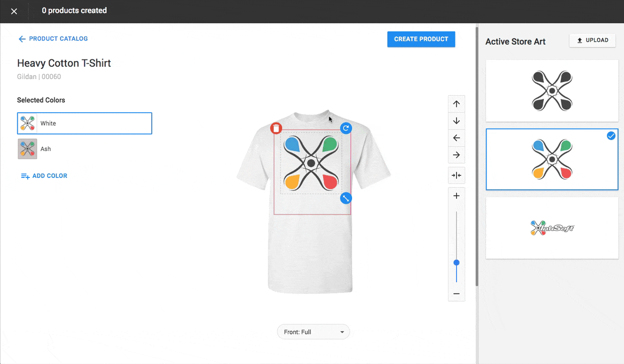Nudge artwork down with the down arrow
This screenshot has width=624, height=364.
pos(457,121)
